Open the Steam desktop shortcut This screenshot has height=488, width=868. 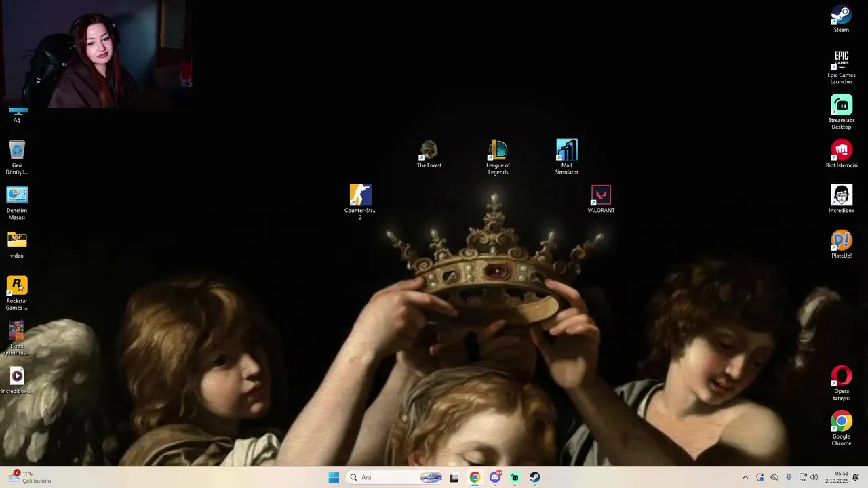(x=842, y=19)
